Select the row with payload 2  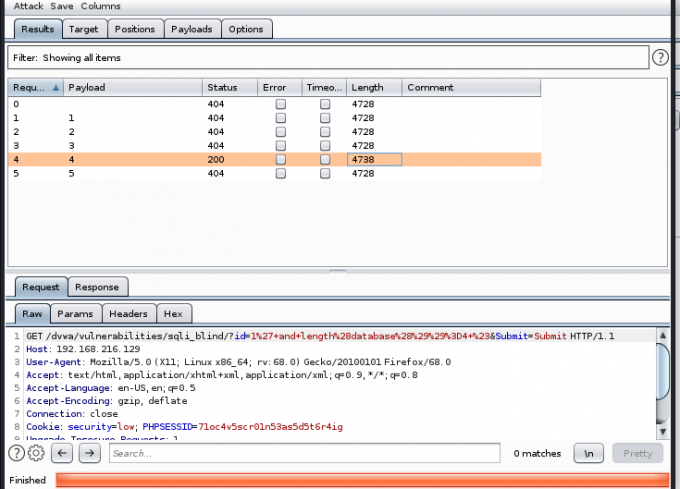(275, 132)
